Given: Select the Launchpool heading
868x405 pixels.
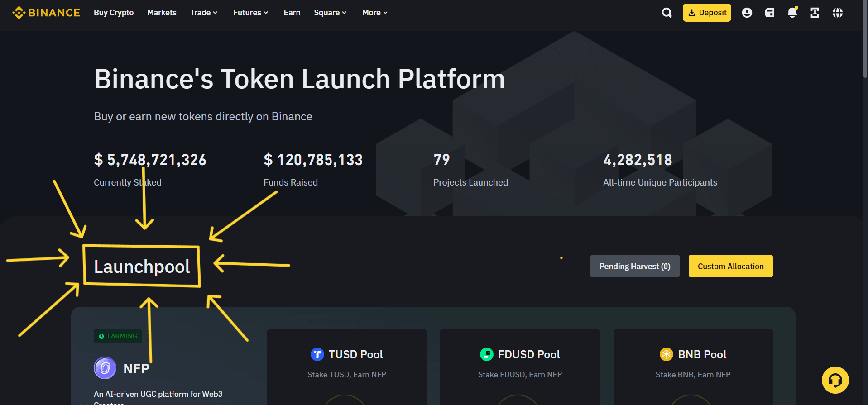Looking at the screenshot, I should pos(142,267).
